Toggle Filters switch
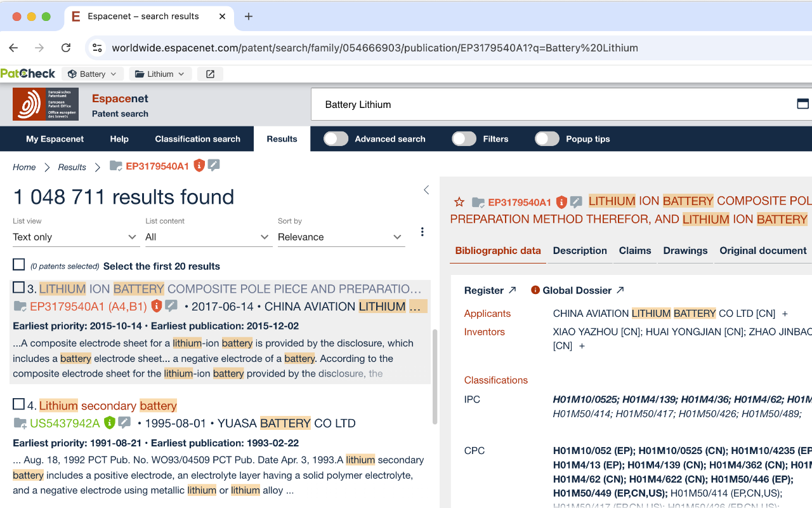 pyautogui.click(x=464, y=139)
